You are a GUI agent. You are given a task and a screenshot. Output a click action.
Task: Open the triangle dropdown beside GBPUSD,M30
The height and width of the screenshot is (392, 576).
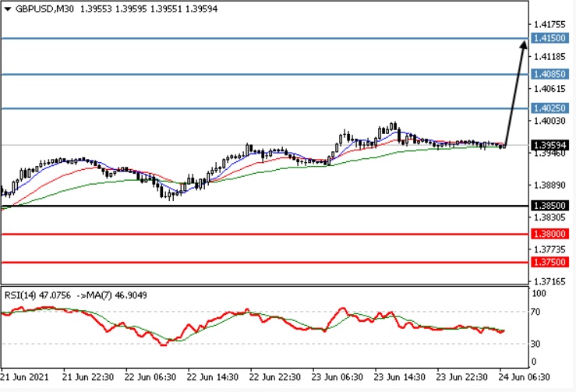(x=7, y=9)
